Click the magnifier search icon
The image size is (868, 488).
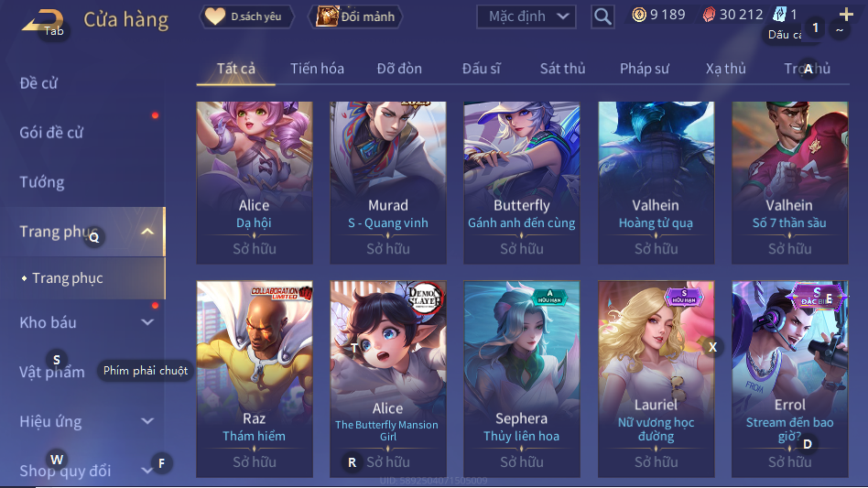(602, 16)
